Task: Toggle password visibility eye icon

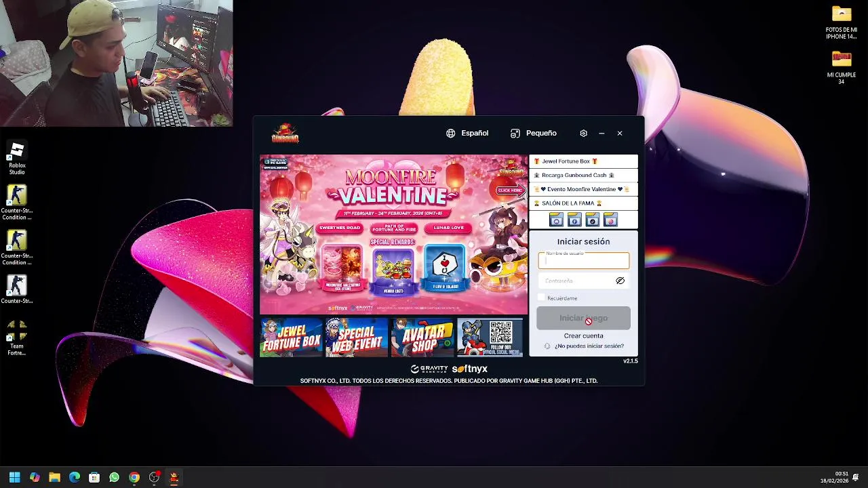Action: [x=620, y=281]
